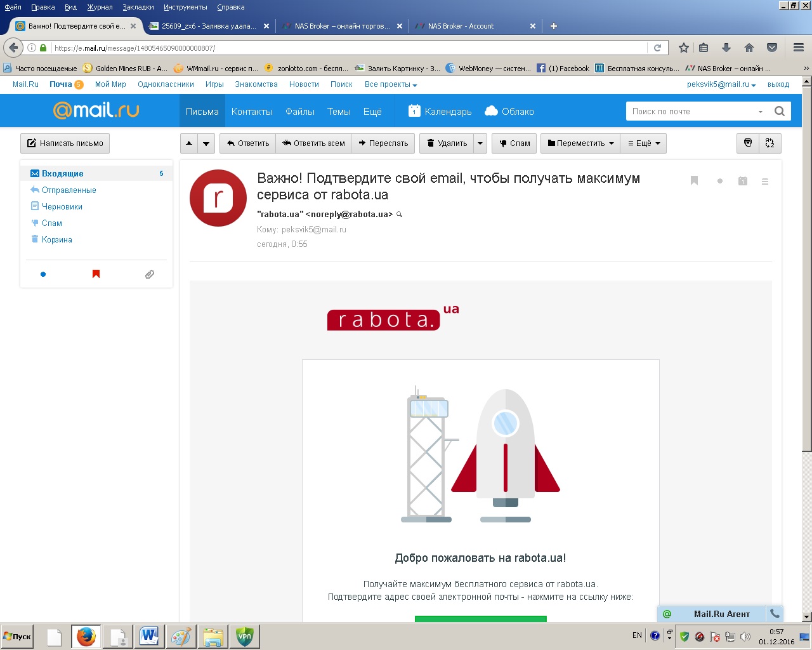Go to the previous message with up arrow

(x=189, y=143)
